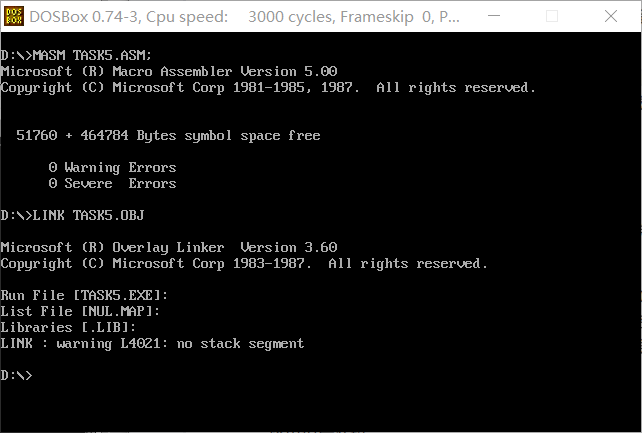Click the DOSBox icon in title bar
The image size is (642, 433).
[x=14, y=16]
